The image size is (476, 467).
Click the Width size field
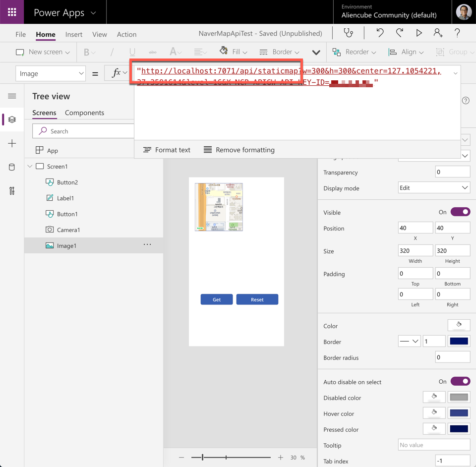416,251
